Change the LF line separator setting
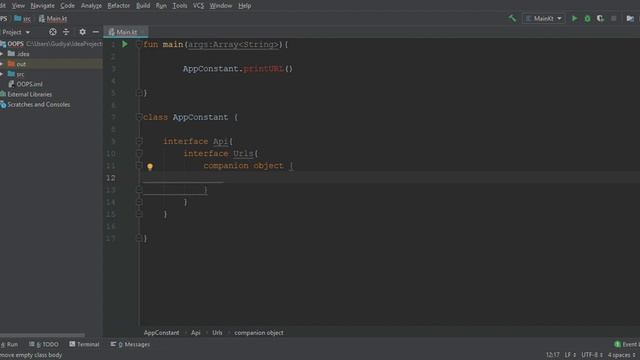This screenshot has width=640, height=360. (x=570, y=355)
